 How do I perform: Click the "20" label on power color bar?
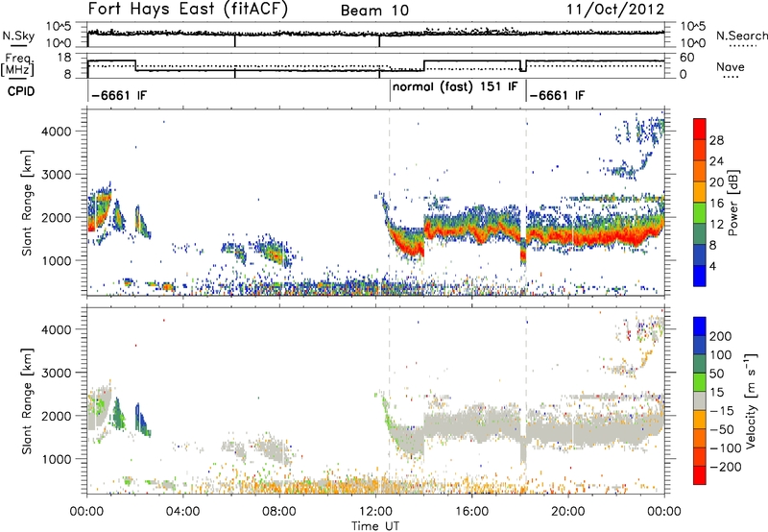pyautogui.click(x=716, y=182)
